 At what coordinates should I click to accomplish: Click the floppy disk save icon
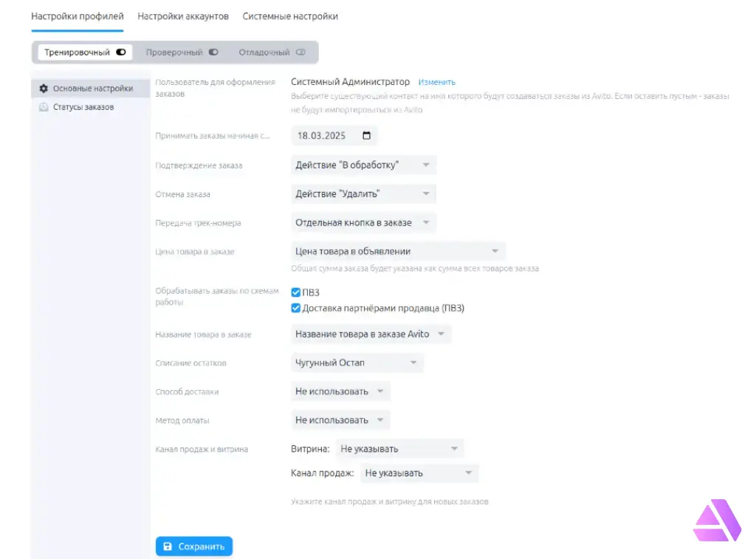168,546
